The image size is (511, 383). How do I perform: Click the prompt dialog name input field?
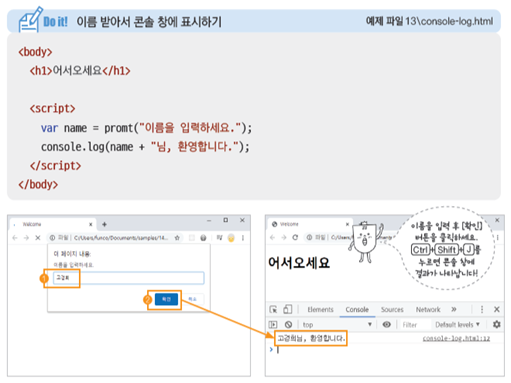coord(129,278)
